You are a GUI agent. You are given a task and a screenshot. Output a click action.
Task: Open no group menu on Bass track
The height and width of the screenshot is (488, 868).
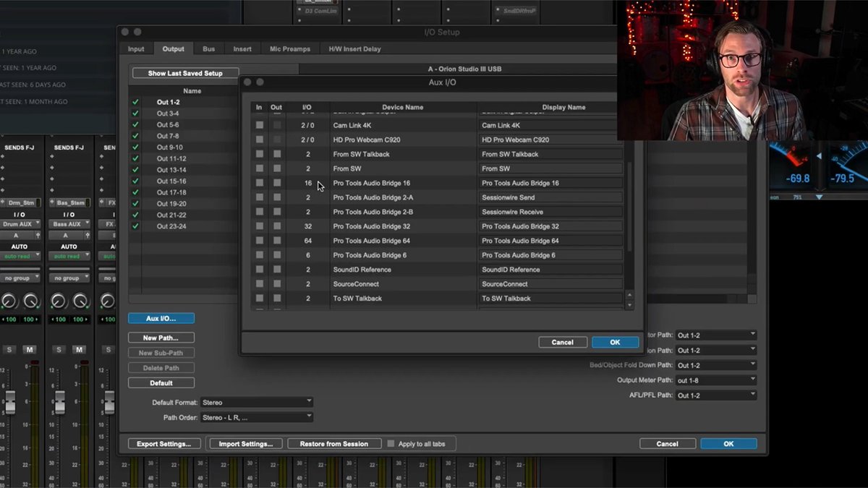(69, 278)
